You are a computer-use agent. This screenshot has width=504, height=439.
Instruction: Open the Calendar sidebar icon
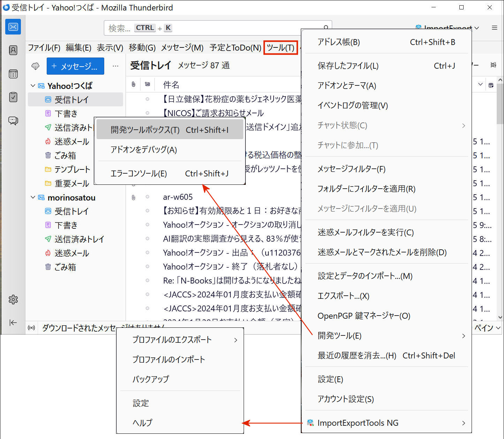coord(13,74)
